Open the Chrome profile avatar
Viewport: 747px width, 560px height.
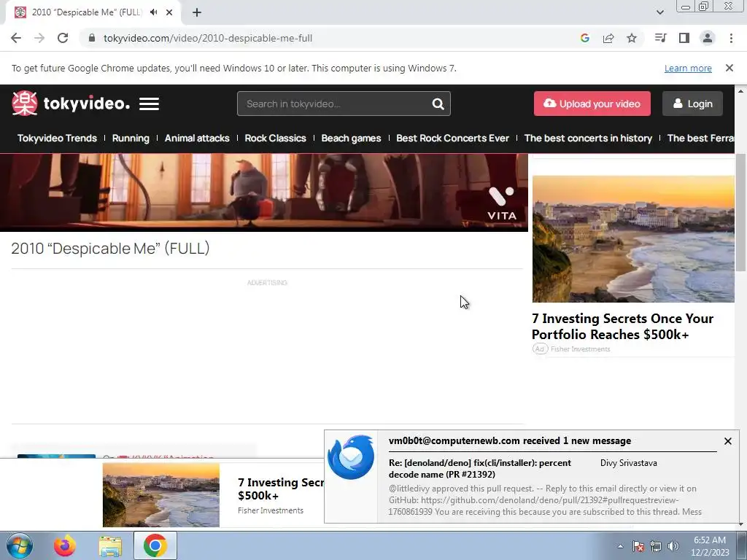coord(708,38)
